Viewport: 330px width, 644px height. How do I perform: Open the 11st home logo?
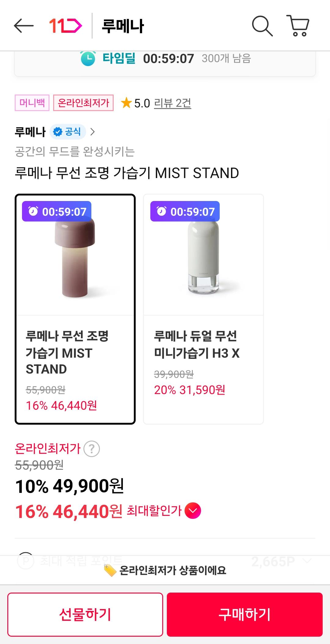[x=65, y=26]
